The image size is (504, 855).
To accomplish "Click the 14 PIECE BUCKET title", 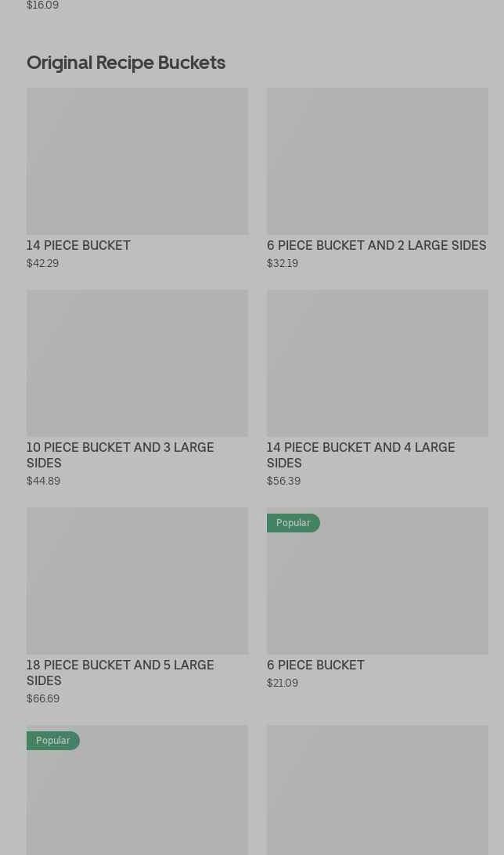I will [x=78, y=246].
